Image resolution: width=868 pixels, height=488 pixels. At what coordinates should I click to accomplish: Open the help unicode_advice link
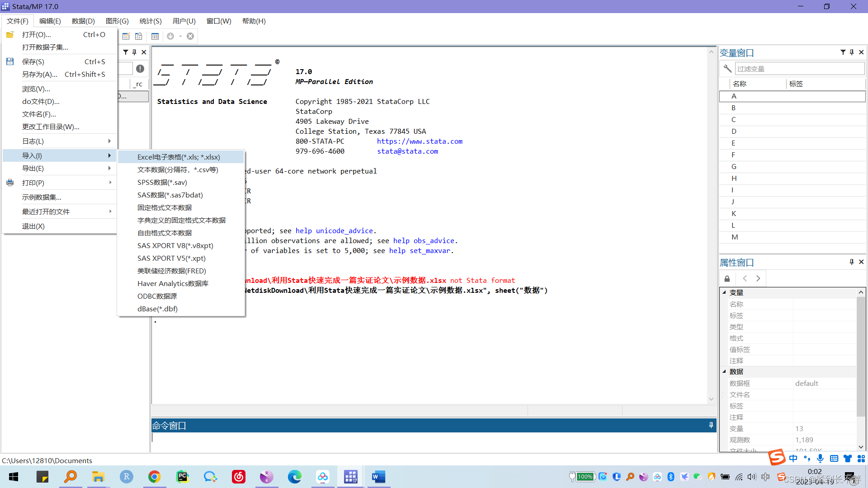334,230
